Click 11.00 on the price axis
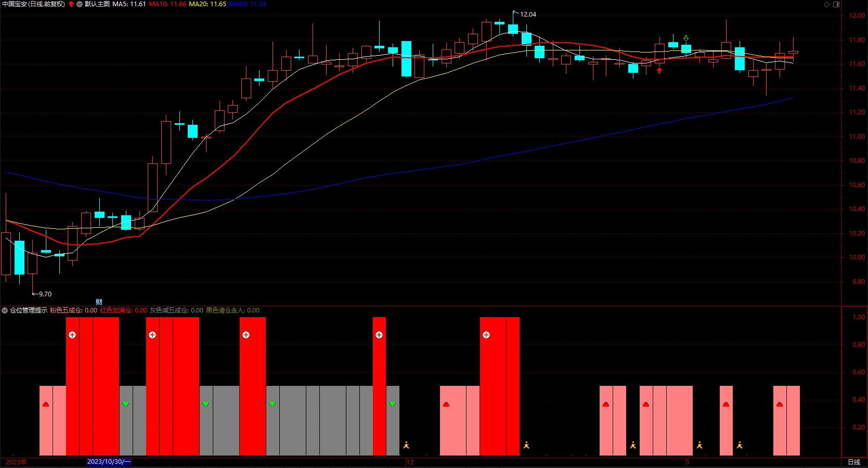Viewport: 868px width, 468px height. click(857, 137)
